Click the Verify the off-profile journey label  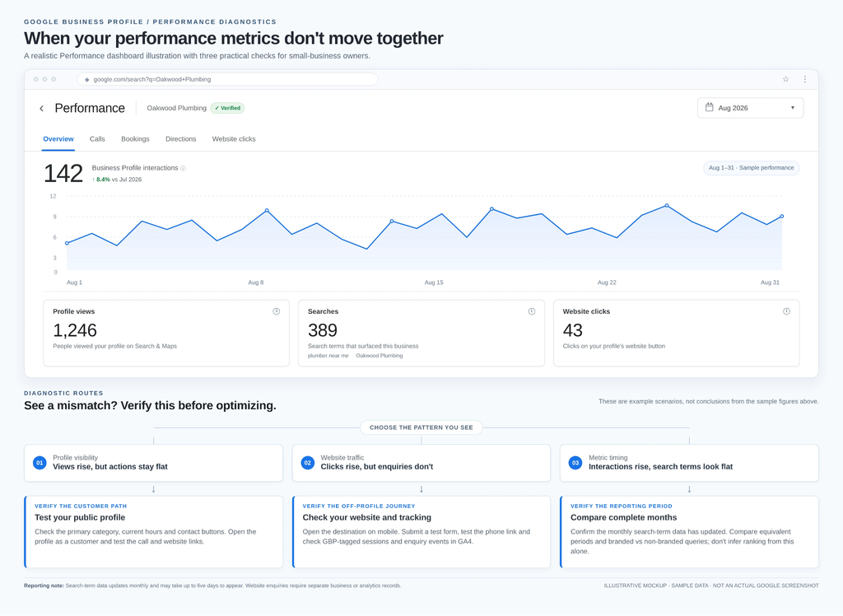click(359, 506)
